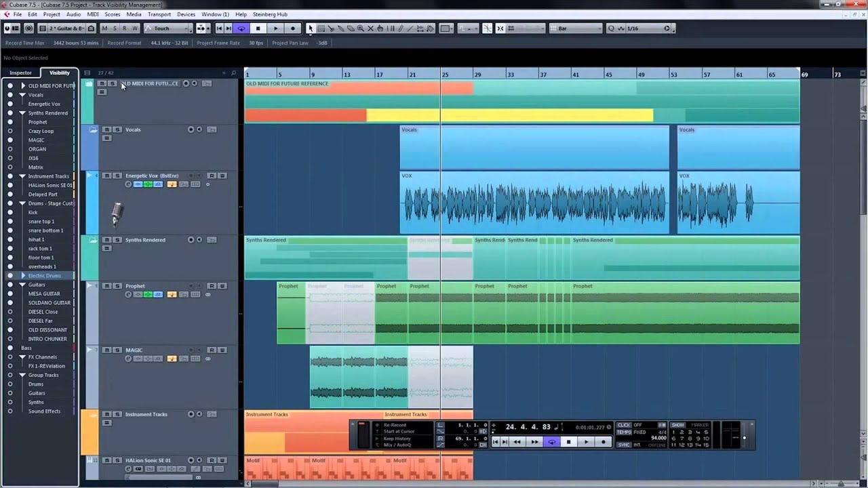868x488 pixels.
Task: Collapse Drums - Stage Cust folder
Action: point(22,203)
